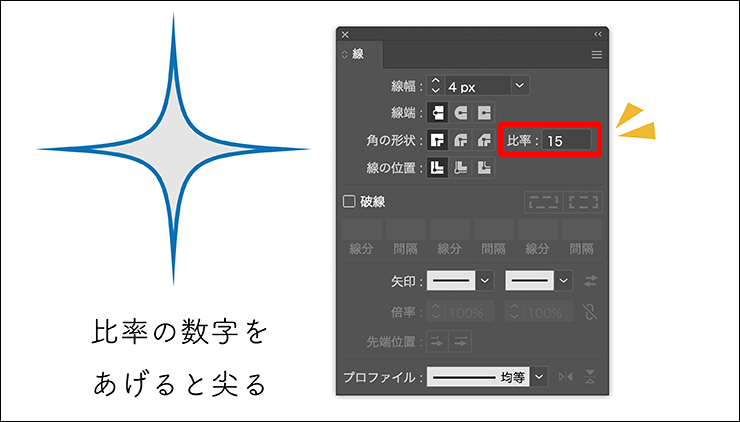This screenshot has width=740, height=422.
Task: Choose the miter join corner shape
Action: (438, 141)
